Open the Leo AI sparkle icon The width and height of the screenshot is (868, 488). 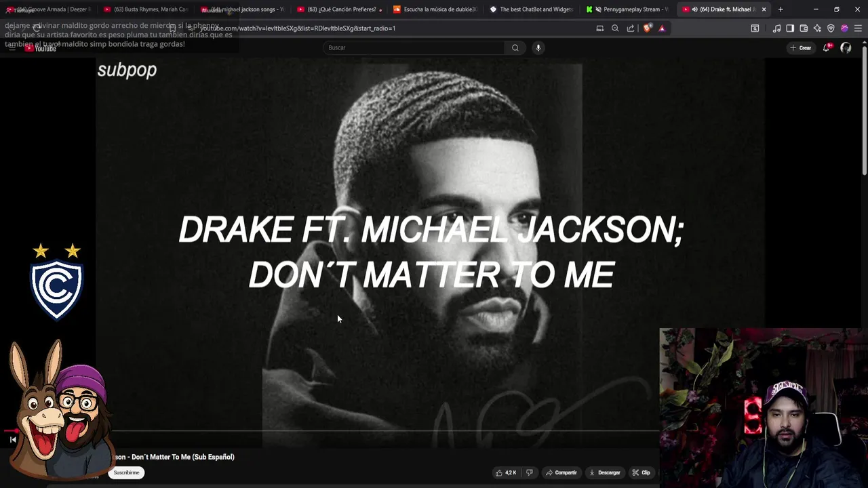tap(817, 28)
